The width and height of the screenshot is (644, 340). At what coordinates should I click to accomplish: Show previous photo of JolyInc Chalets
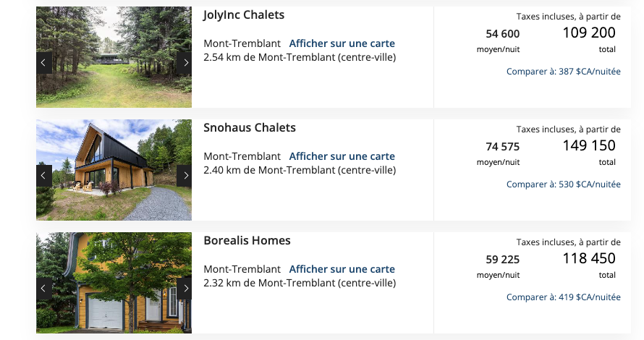click(43, 63)
